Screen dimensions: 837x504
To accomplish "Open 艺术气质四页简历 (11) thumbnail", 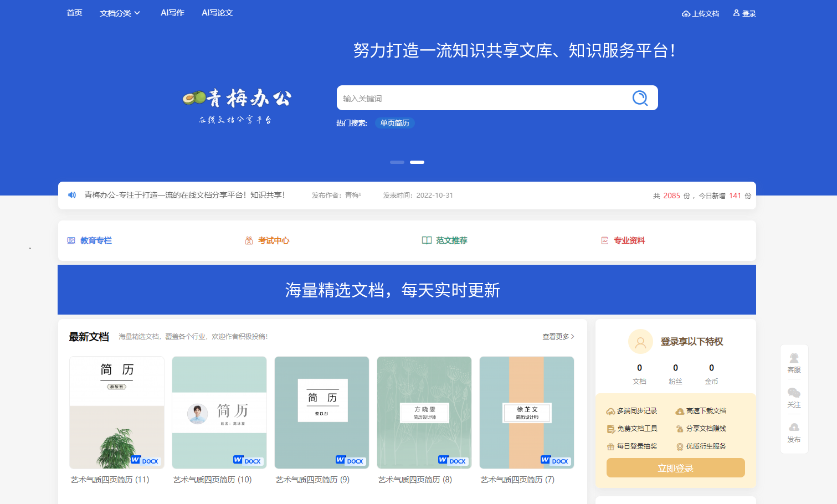I will click(117, 413).
